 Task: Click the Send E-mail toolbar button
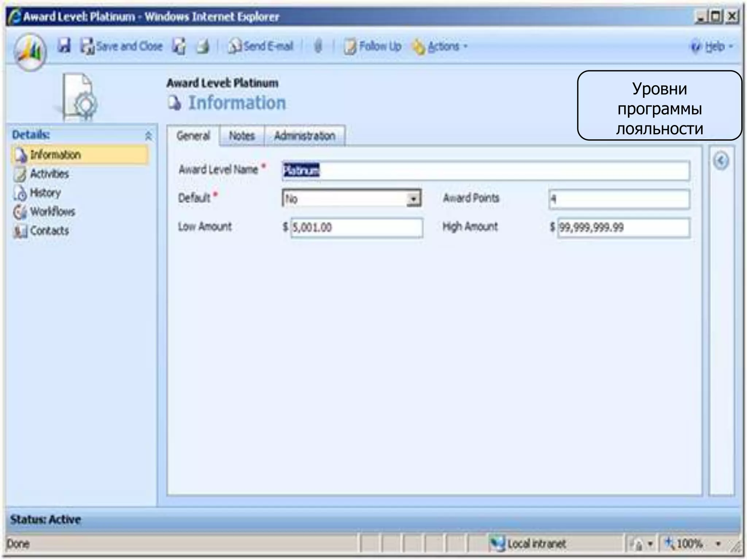pyautogui.click(x=261, y=46)
